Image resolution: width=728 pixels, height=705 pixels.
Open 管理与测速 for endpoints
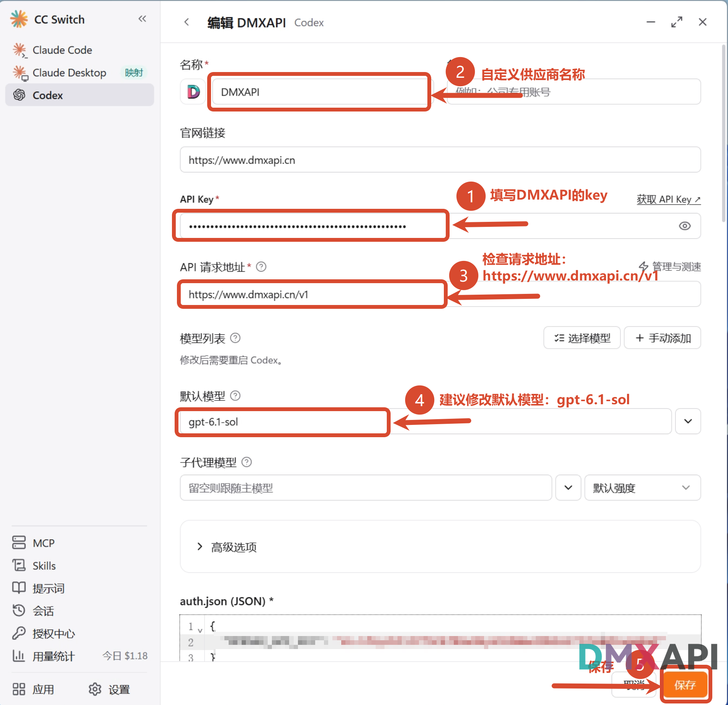coord(670,267)
